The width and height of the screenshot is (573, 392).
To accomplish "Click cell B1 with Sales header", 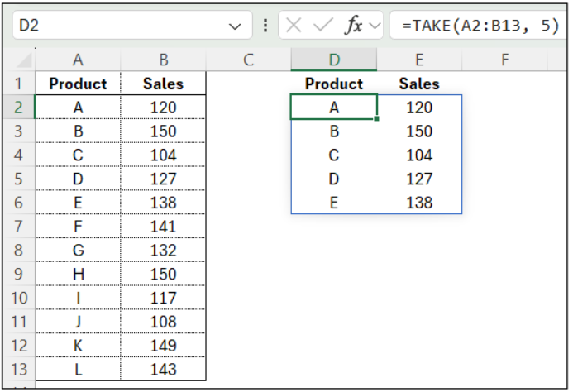I will (164, 84).
